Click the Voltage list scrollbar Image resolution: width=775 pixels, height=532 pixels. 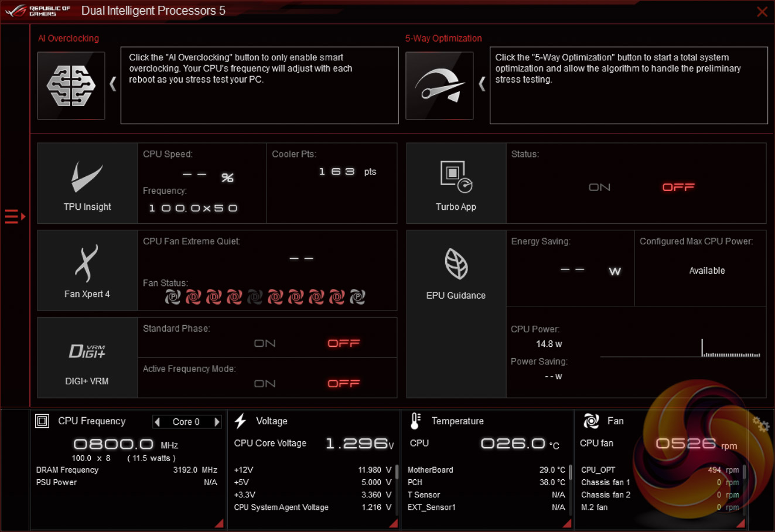pyautogui.click(x=397, y=472)
